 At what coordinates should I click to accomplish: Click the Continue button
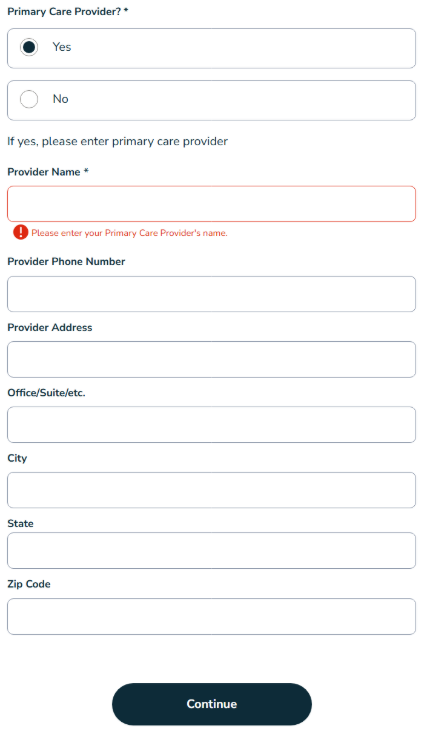(212, 704)
